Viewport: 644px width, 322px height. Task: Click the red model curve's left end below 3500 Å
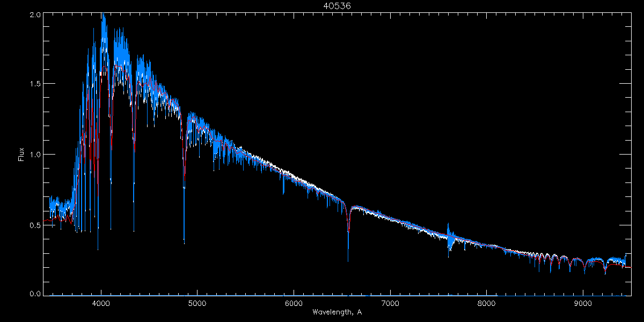click(46, 220)
